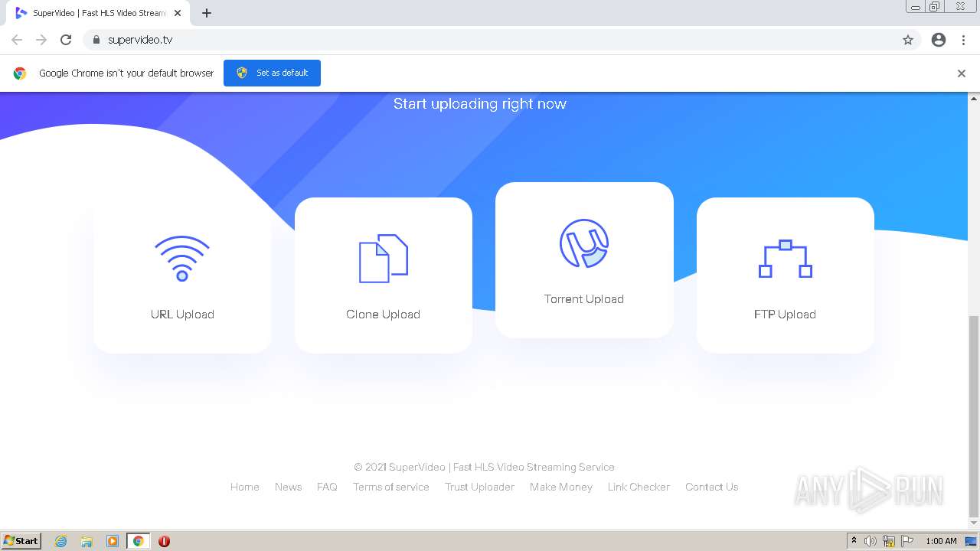Screen dimensions: 980x551
Task: Click the URL Upload label
Action: coord(182,315)
